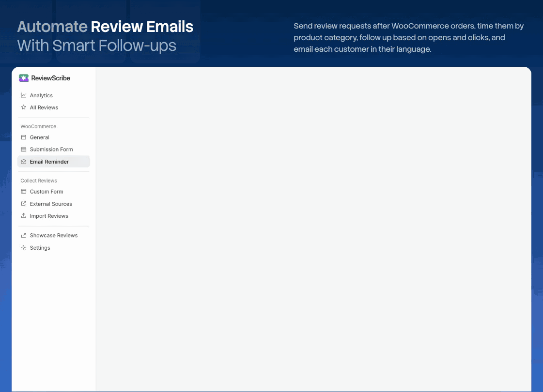Open Showcase Reviews
The height and width of the screenshot is (392, 543).
[53, 235]
